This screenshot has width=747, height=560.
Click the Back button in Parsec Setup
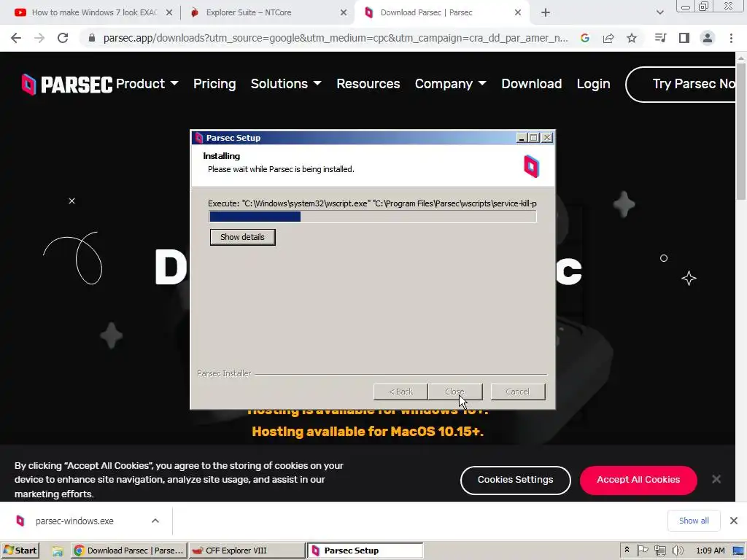pyautogui.click(x=400, y=392)
